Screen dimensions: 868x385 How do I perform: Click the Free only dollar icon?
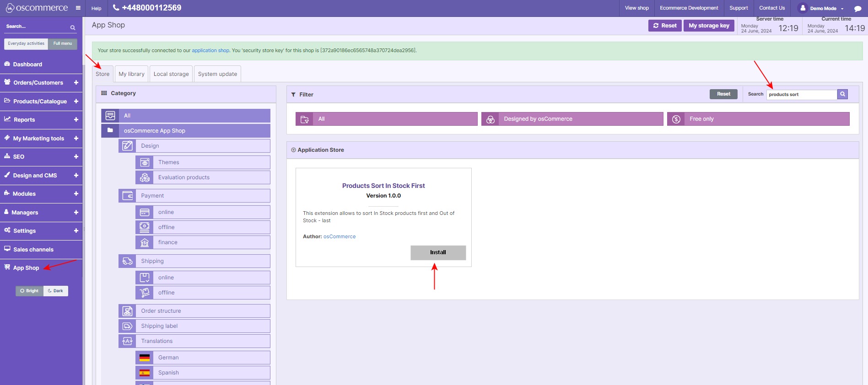click(676, 119)
